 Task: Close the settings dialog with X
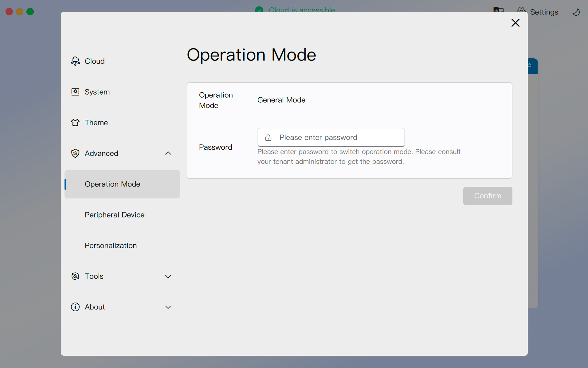[x=515, y=23]
